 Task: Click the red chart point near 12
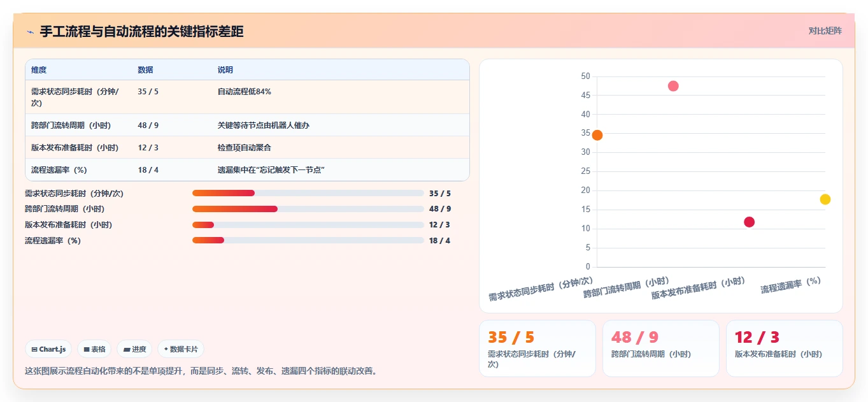click(749, 222)
